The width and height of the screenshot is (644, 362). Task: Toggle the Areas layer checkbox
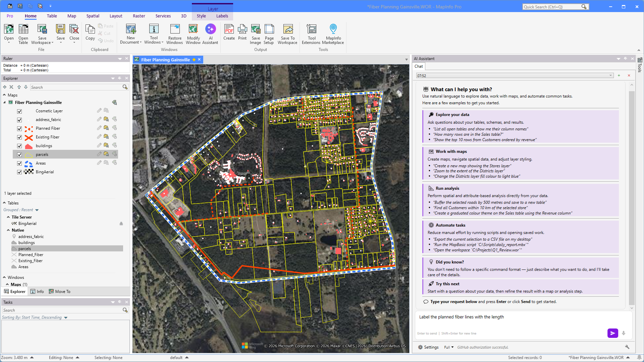(x=19, y=164)
